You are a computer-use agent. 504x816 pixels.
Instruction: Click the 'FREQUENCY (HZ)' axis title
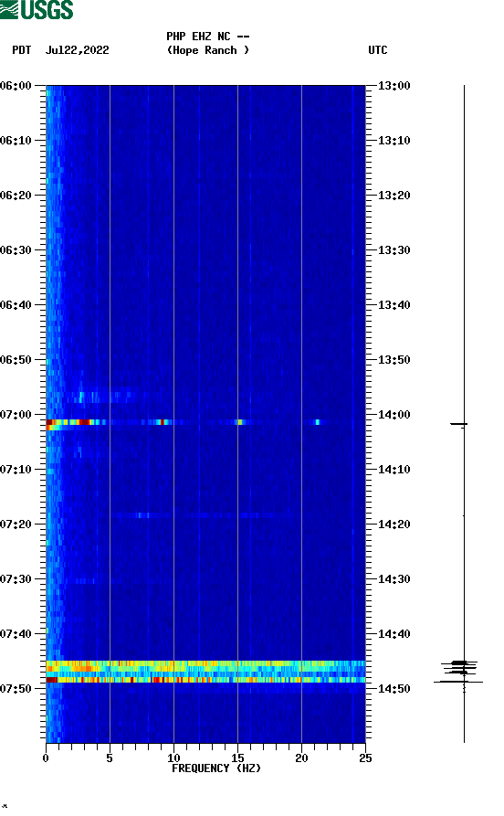tap(216, 768)
